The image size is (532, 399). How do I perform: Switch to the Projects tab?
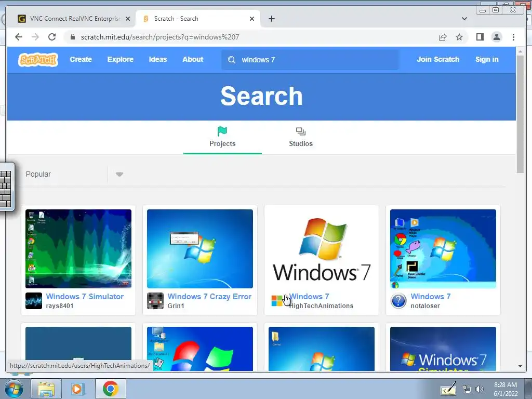click(x=222, y=137)
